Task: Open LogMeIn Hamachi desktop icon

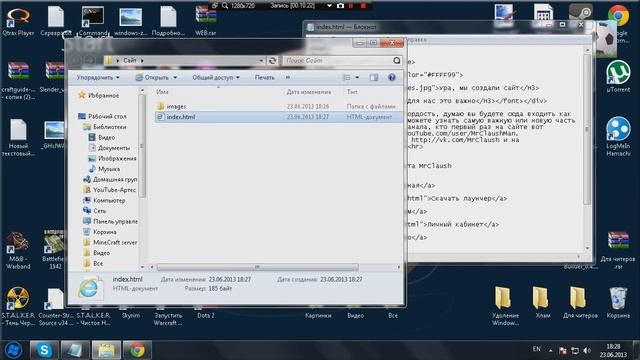Action: (x=618, y=137)
